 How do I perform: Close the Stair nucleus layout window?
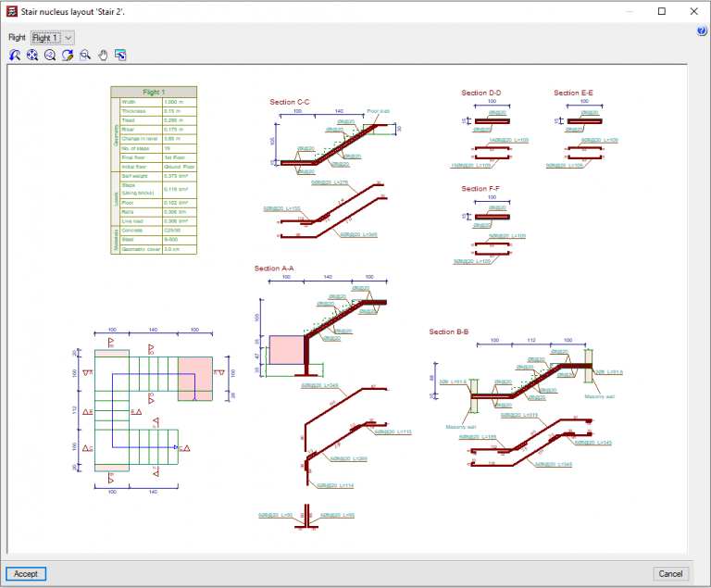(x=693, y=11)
